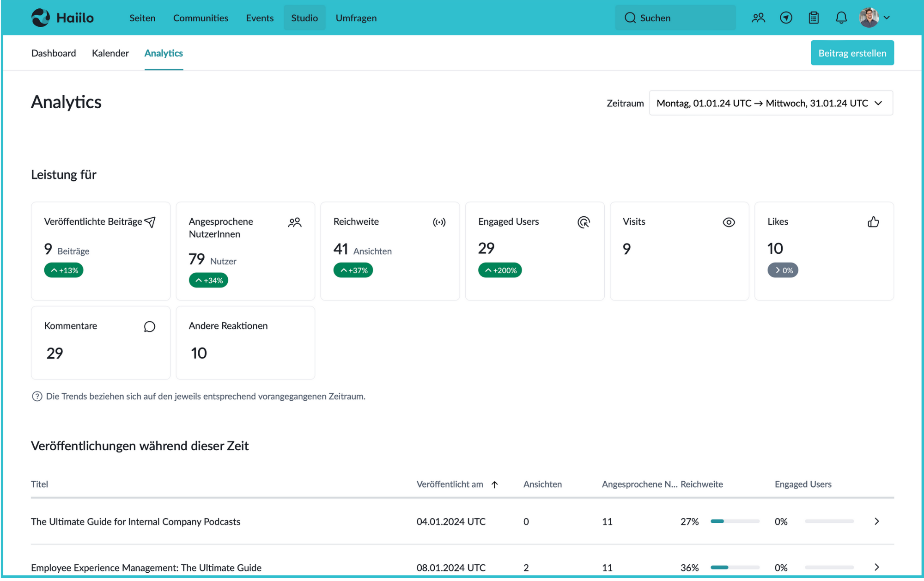Focus the Suchen search field
This screenshot has height=581, width=924.
[675, 18]
